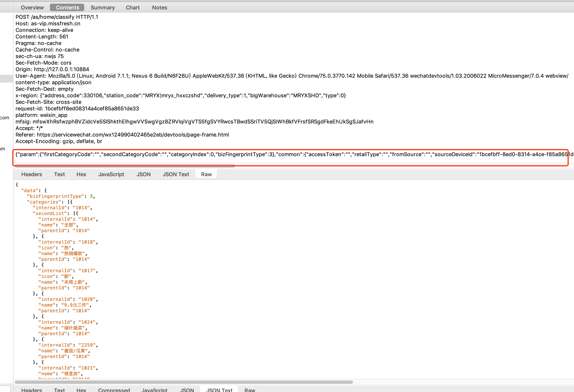Click the "name": "根茎类" line
Screen dimensions: 574x392
(61, 373)
